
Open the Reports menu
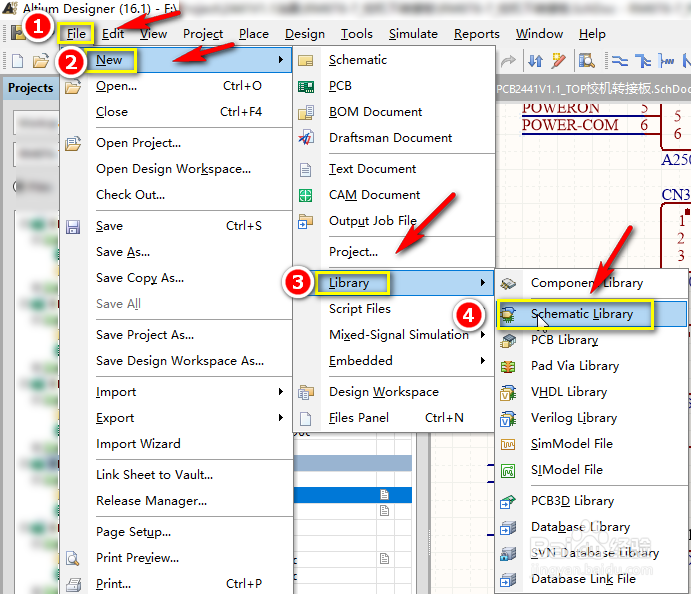pos(476,34)
